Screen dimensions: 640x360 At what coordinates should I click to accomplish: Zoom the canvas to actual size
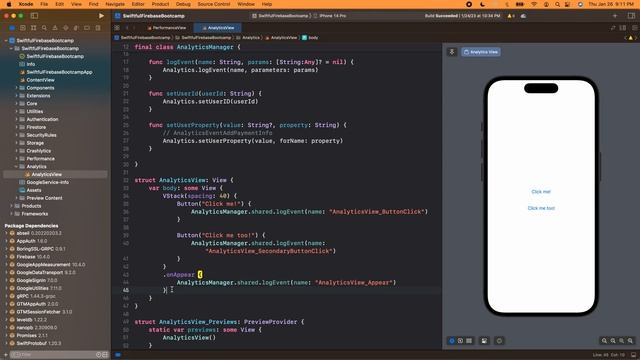click(613, 340)
